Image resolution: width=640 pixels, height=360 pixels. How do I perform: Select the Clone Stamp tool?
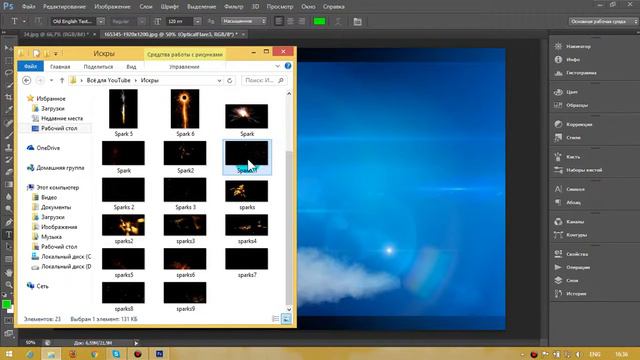tap(9, 147)
